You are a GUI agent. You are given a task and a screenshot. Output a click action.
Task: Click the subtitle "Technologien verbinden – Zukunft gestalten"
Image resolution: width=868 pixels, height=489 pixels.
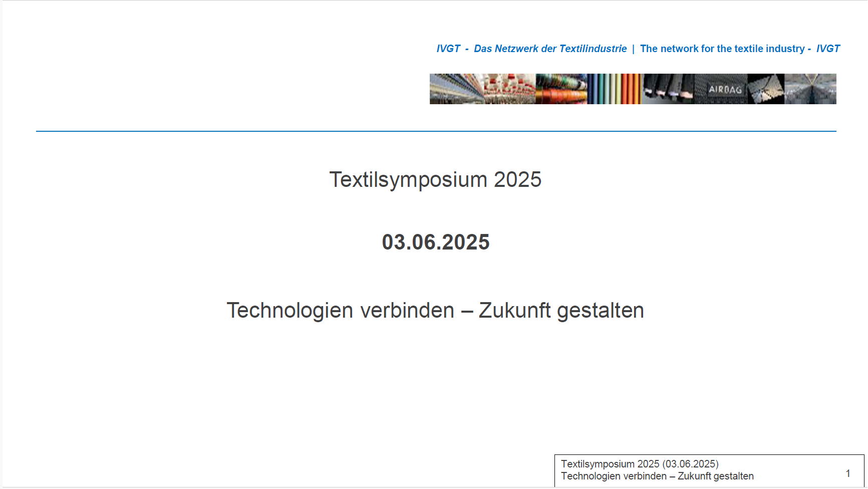(435, 311)
